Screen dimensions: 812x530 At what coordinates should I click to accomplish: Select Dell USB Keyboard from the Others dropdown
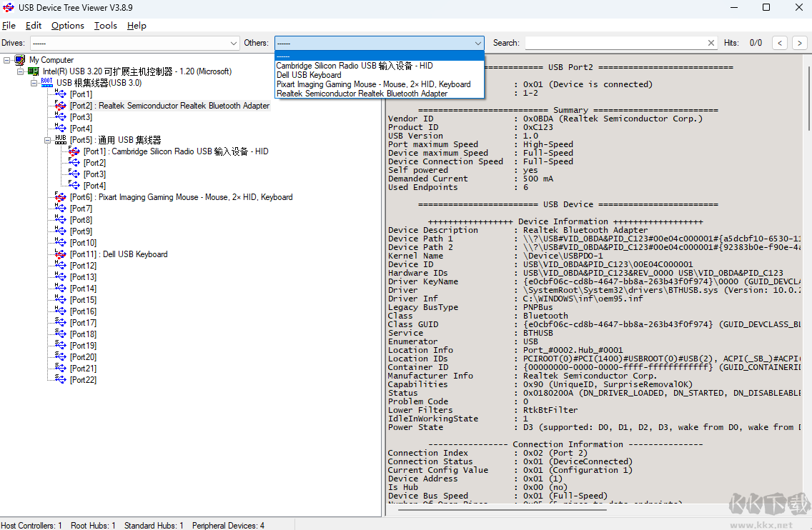308,74
